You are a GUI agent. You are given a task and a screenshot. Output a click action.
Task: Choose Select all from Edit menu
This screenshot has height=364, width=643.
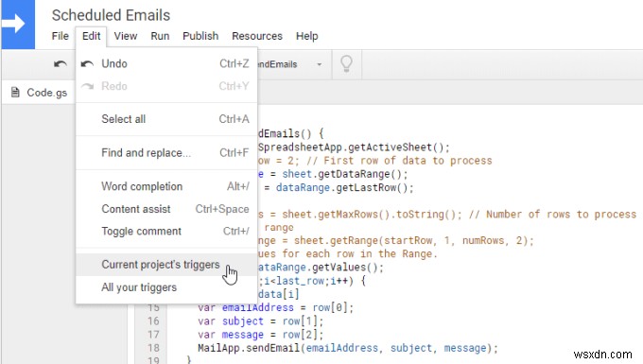point(166,119)
